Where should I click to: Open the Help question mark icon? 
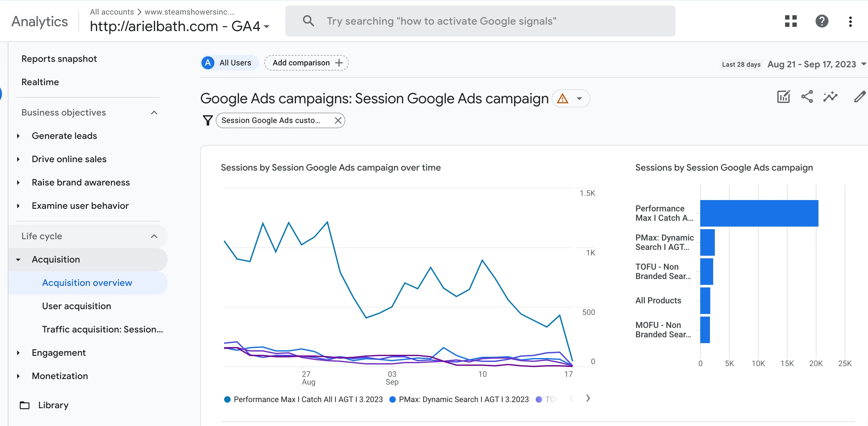(x=821, y=21)
